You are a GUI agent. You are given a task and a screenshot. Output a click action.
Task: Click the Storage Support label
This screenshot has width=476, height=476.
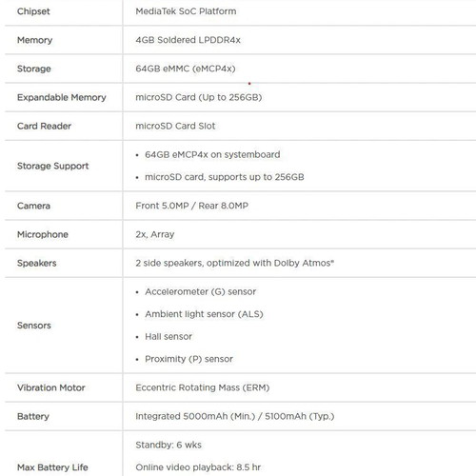pyautogui.click(x=52, y=166)
